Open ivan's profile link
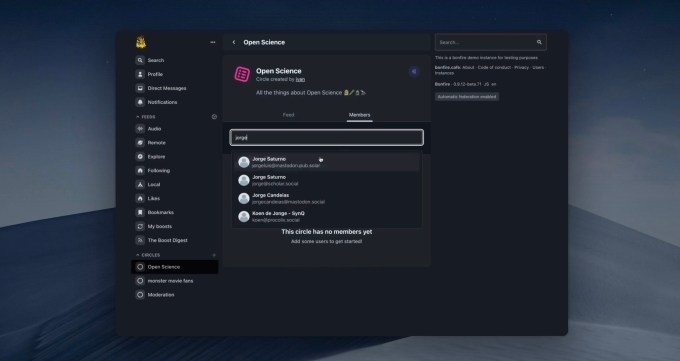This screenshot has height=361, width=680. click(300, 79)
